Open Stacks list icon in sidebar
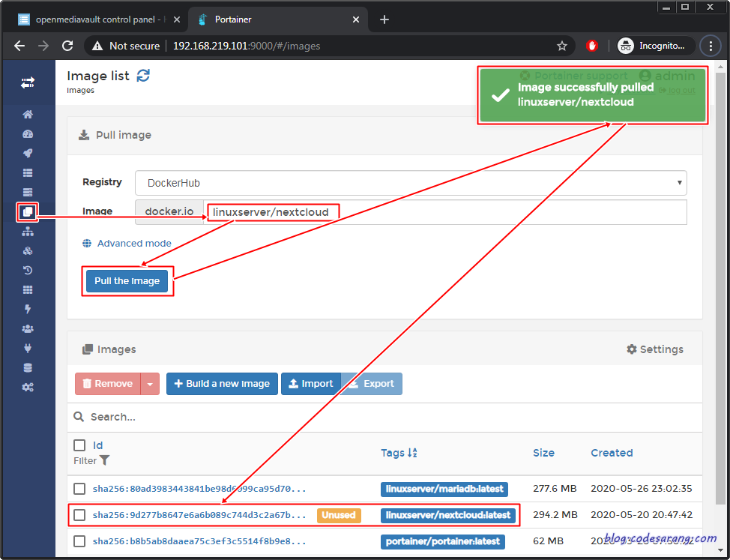The height and width of the screenshot is (560, 730). pyautogui.click(x=28, y=172)
